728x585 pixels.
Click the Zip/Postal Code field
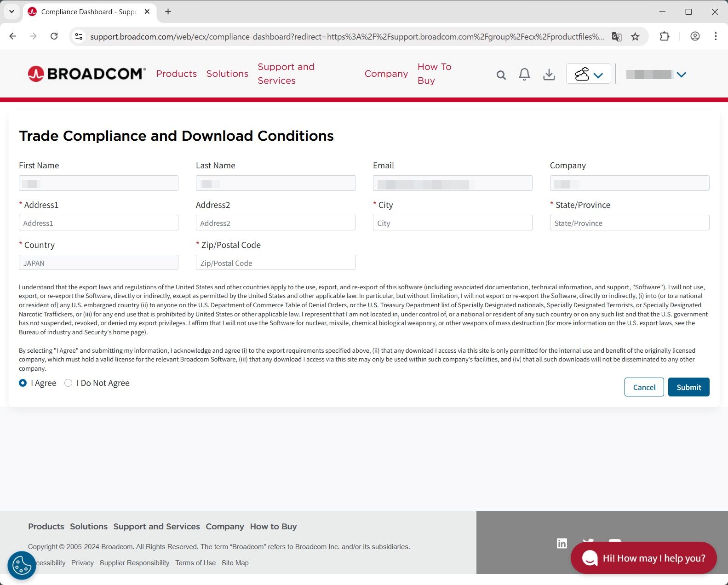click(275, 263)
